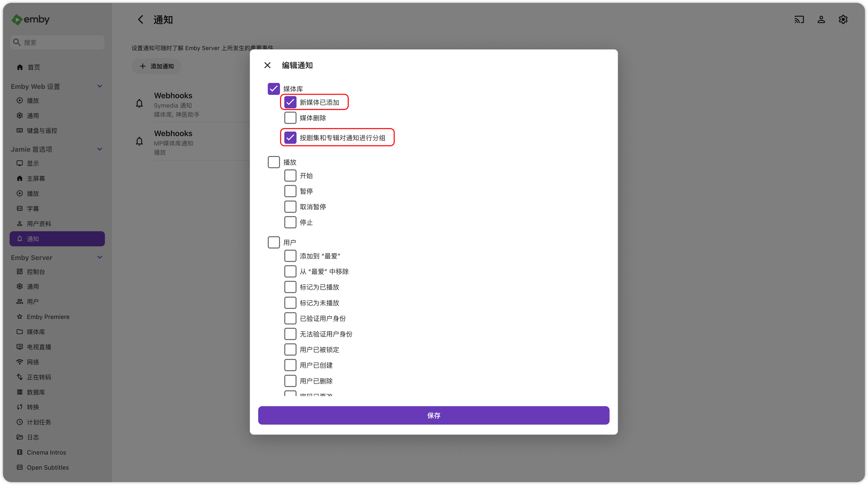Close the edit notification dialog

click(x=267, y=65)
